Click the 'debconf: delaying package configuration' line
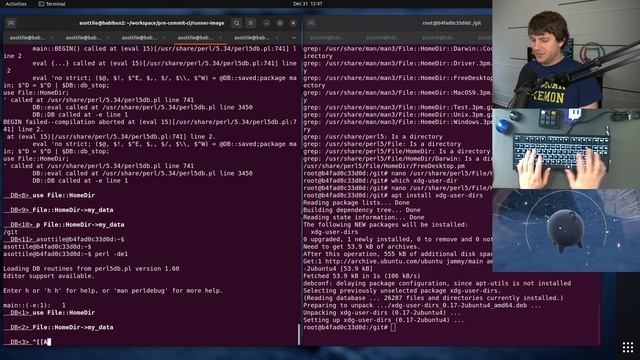Viewport: 640px width, 360px height. tap(437, 284)
